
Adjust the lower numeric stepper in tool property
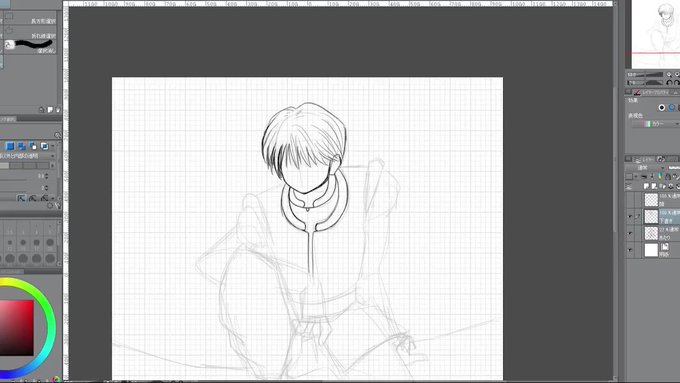pyautogui.click(x=46, y=188)
